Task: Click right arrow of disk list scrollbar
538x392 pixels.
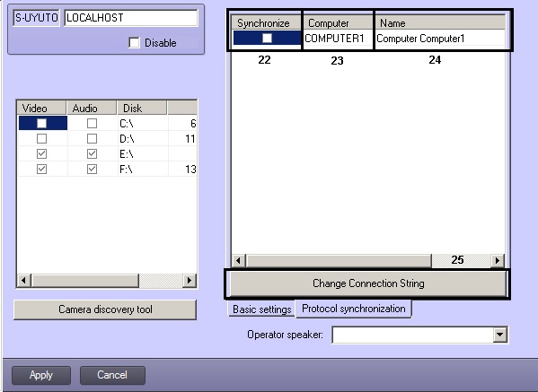Action: click(x=189, y=280)
